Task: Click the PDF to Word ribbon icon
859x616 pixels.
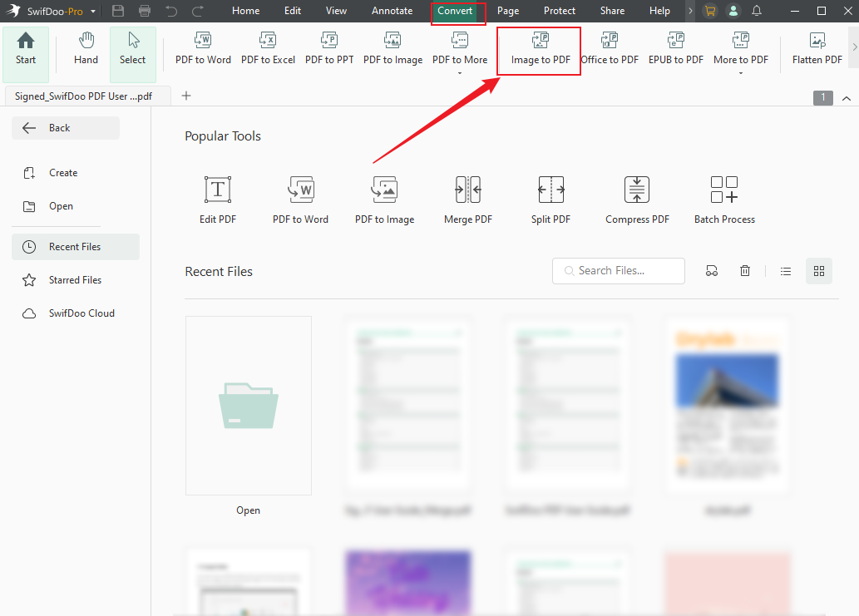Action: point(203,48)
